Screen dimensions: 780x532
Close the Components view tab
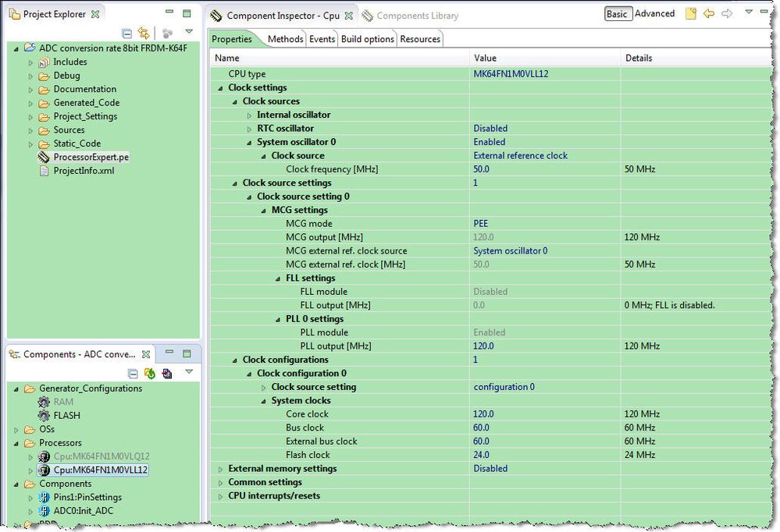coord(146,354)
